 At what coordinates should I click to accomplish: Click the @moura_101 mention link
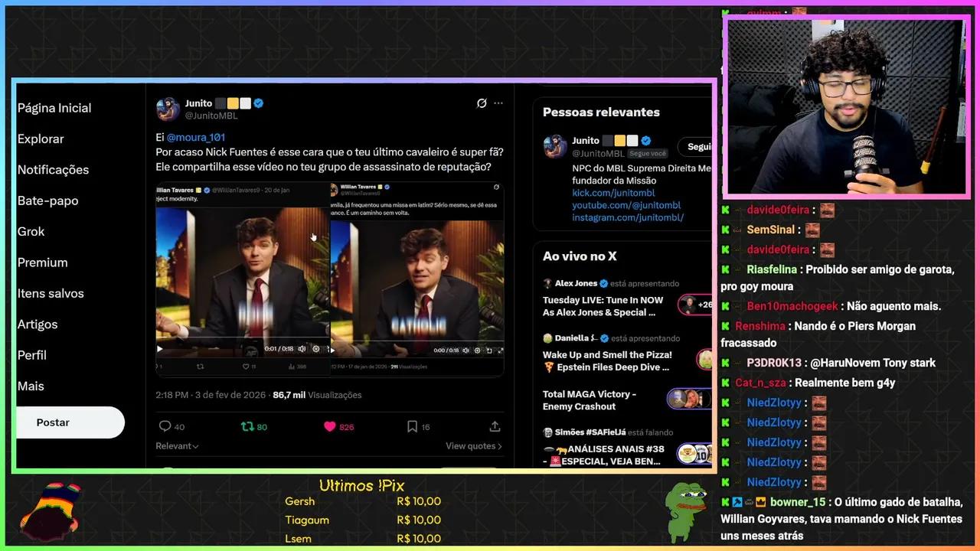click(x=196, y=138)
